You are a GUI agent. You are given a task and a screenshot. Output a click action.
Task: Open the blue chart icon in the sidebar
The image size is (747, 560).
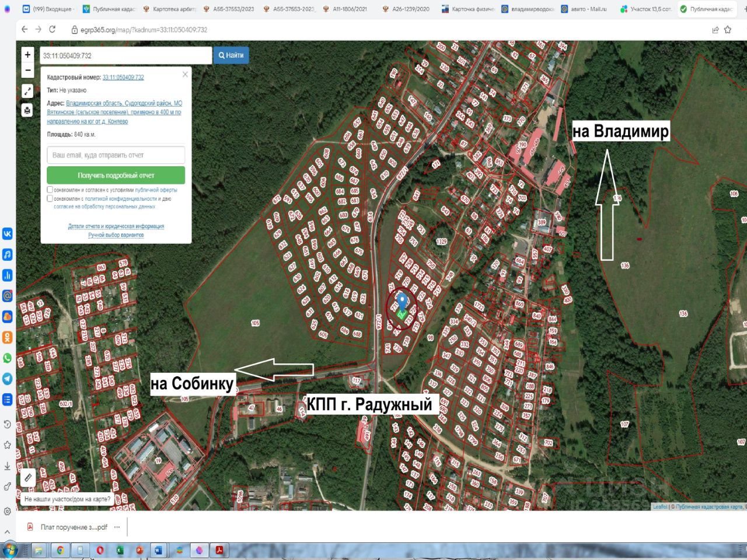pyautogui.click(x=8, y=275)
